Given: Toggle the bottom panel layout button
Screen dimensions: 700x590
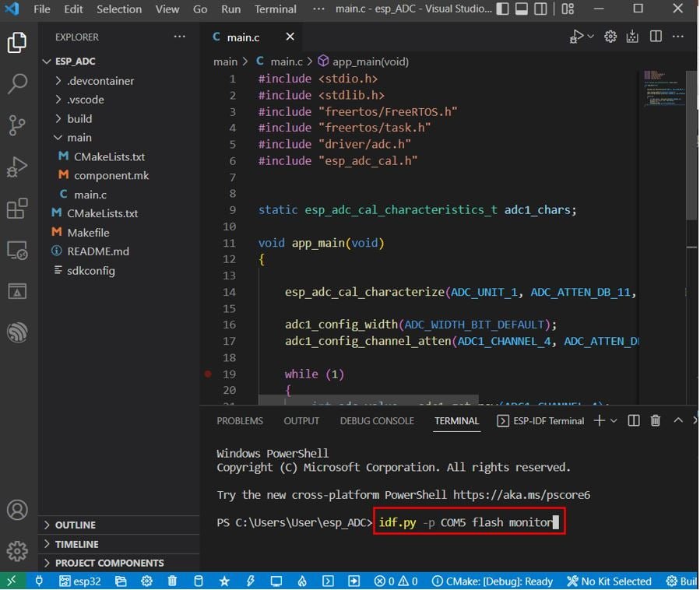Looking at the screenshot, I should pos(522,9).
